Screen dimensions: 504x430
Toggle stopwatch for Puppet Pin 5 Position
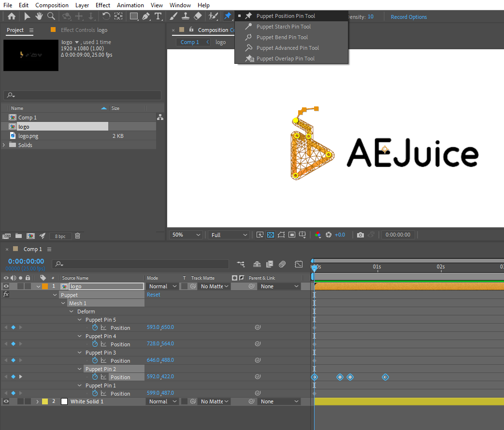[95, 327]
